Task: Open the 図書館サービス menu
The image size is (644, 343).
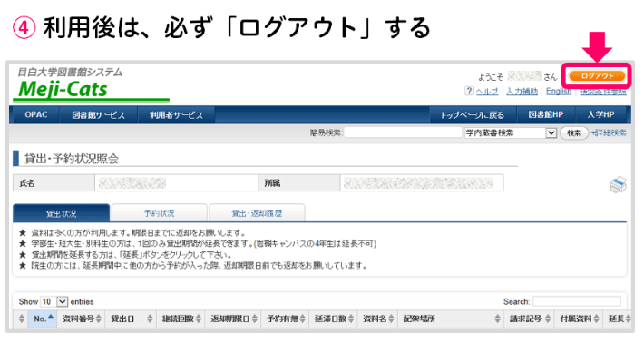Action: [98, 115]
